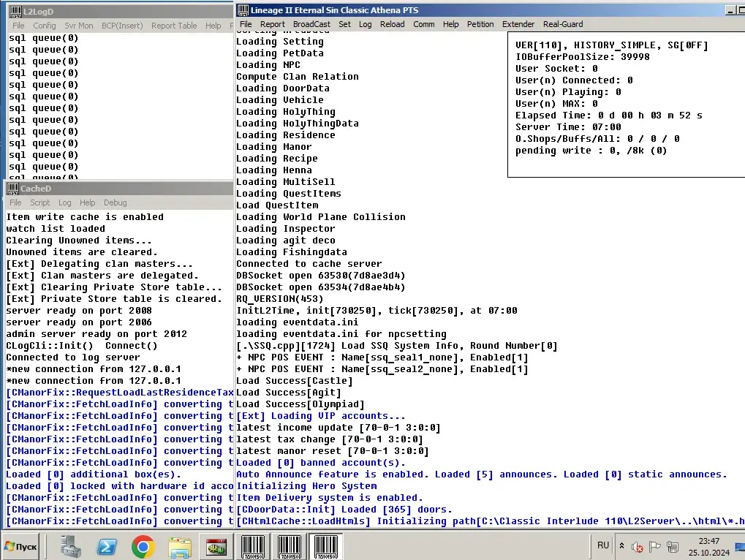This screenshot has width=745, height=560.
Task: Open Server Manager from the taskbar
Action: pyautogui.click(x=71, y=546)
